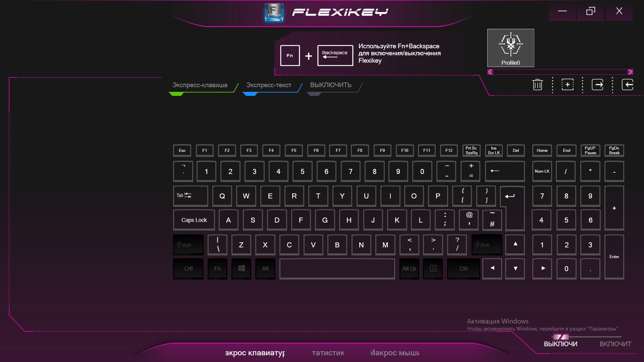Select the Windows logo key
Viewport: 644px width, 362px height.
[241, 268]
